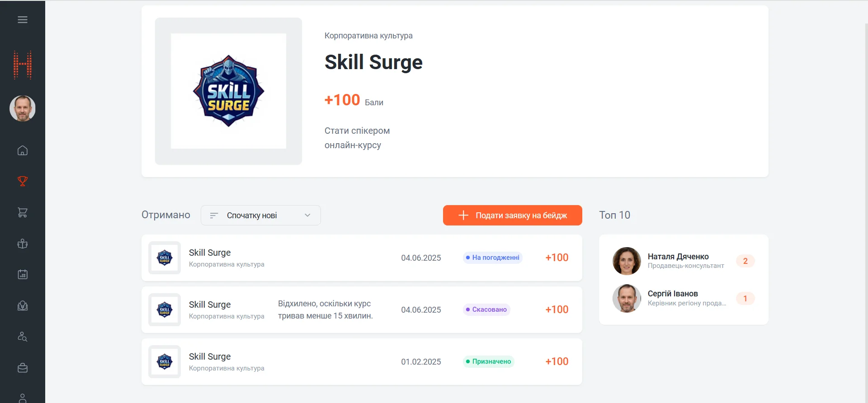Click the sort dropdown chevron arrow
Image resolution: width=868 pixels, height=403 pixels.
[x=307, y=216]
